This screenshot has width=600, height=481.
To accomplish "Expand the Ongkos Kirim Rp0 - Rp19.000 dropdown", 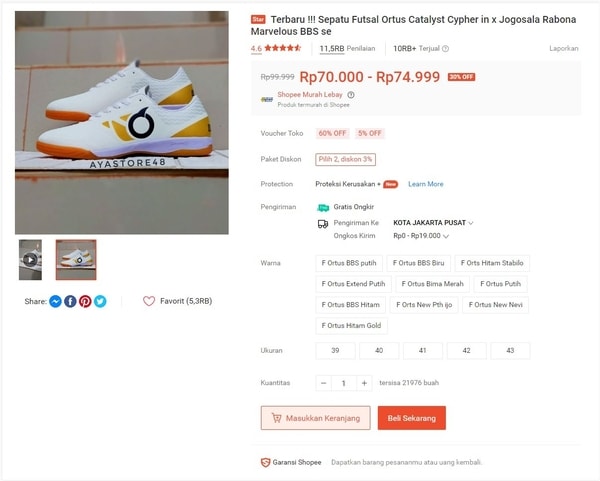I will pos(421,236).
